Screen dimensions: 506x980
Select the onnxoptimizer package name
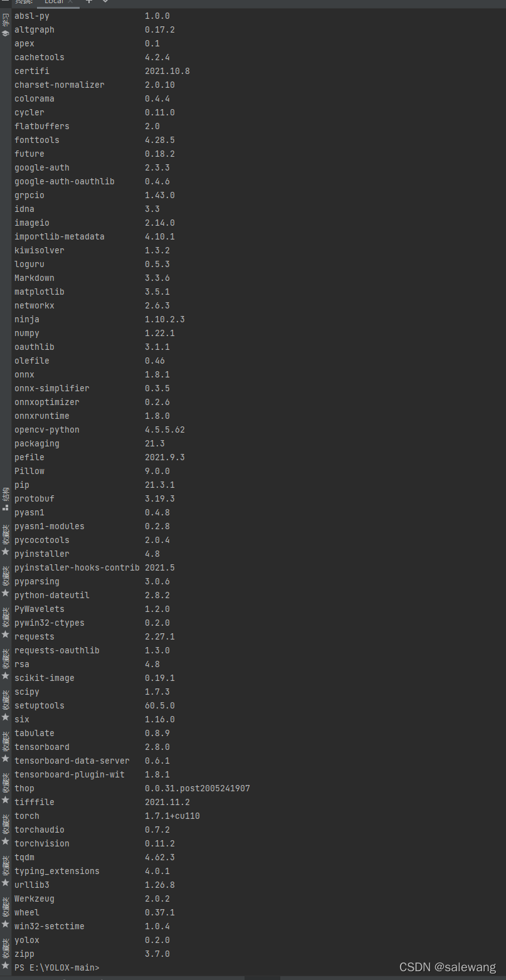point(47,402)
